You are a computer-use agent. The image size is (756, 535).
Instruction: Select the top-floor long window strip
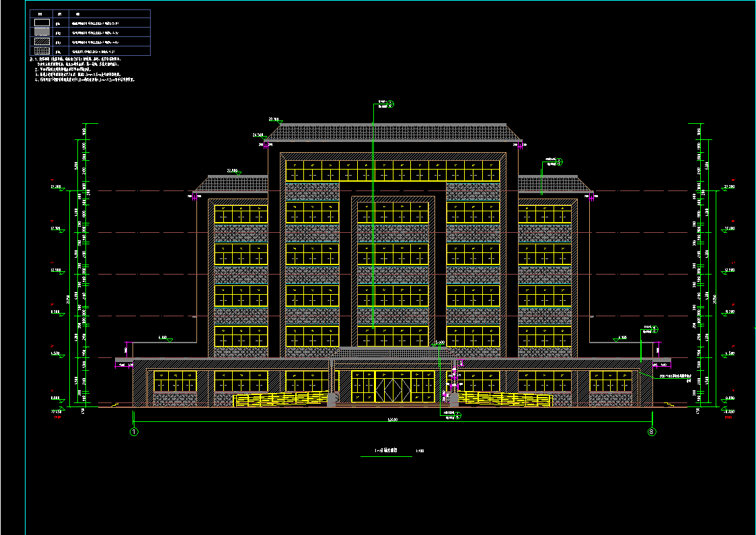(393, 171)
